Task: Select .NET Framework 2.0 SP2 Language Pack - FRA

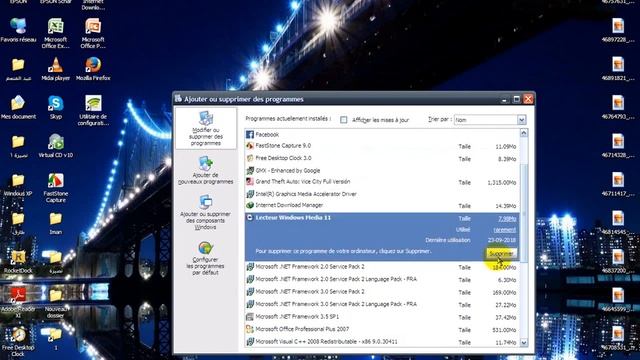Action: tap(382, 280)
